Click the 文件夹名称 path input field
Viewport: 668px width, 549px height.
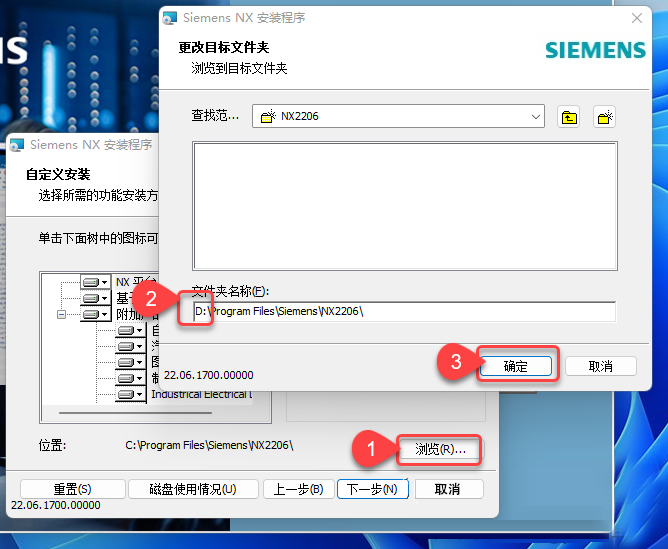click(x=404, y=311)
